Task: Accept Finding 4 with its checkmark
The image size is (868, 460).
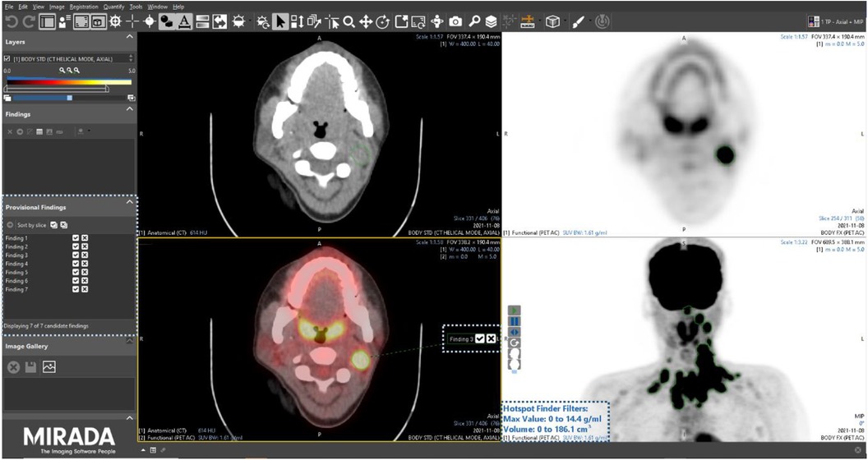Action: coord(76,264)
